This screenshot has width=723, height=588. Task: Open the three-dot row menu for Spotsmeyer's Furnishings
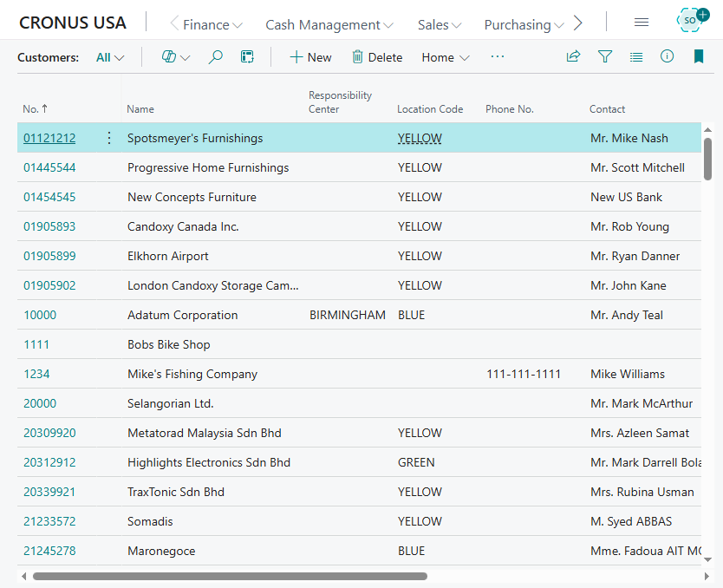click(109, 138)
